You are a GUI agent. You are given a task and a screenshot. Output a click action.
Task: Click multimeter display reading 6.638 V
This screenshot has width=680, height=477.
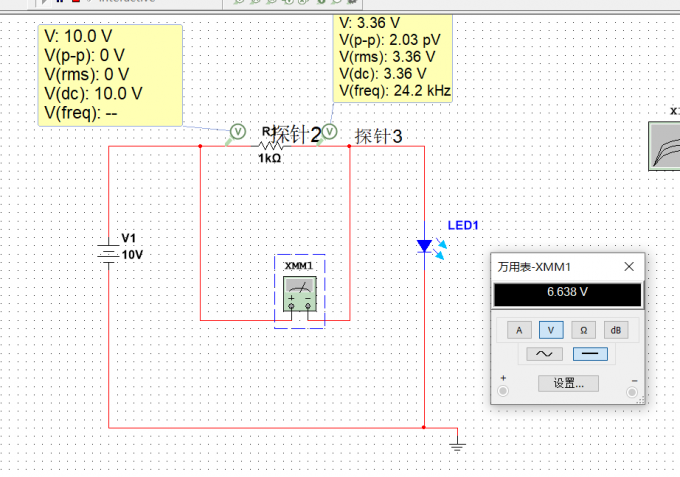(x=567, y=294)
